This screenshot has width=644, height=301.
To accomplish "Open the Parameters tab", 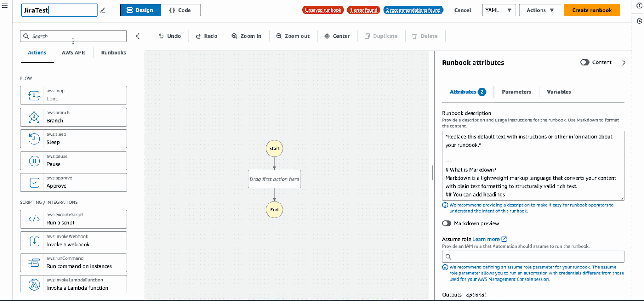I will [516, 92].
